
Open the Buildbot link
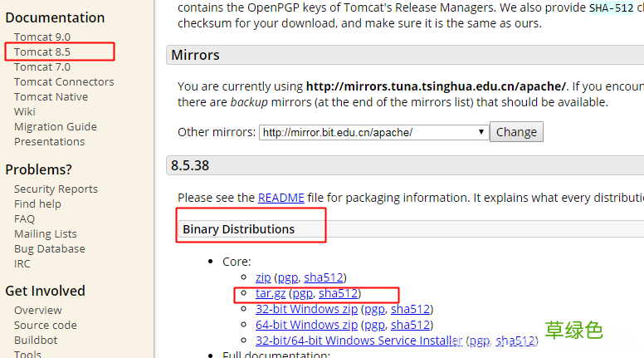(x=36, y=341)
